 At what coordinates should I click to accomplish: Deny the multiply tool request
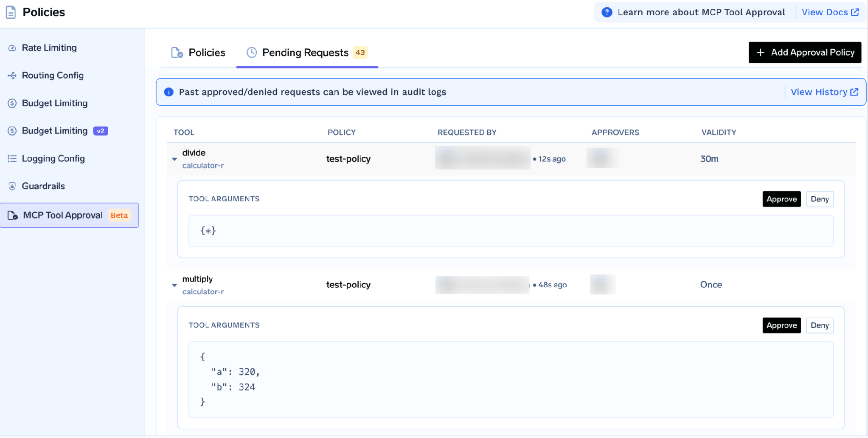tap(820, 325)
